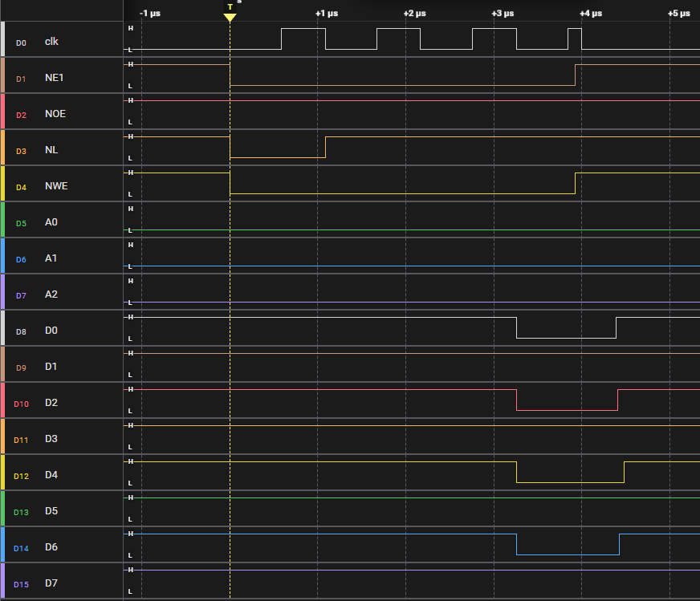Select the A2 channel name
This screenshot has width=700, height=601.
pos(51,294)
